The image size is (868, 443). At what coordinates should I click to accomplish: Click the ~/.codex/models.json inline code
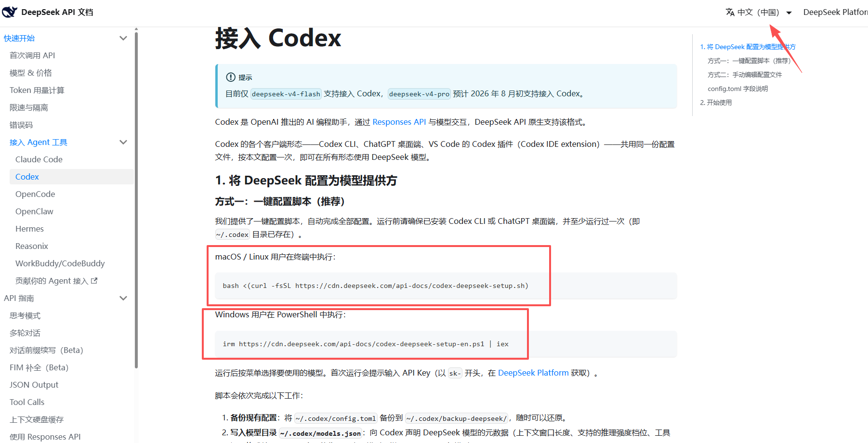[x=321, y=433]
